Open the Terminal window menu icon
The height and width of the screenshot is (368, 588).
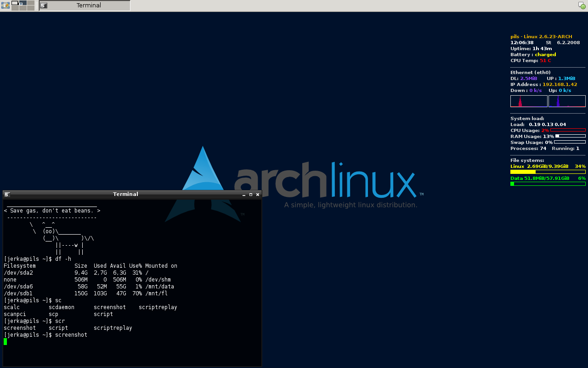(7, 194)
